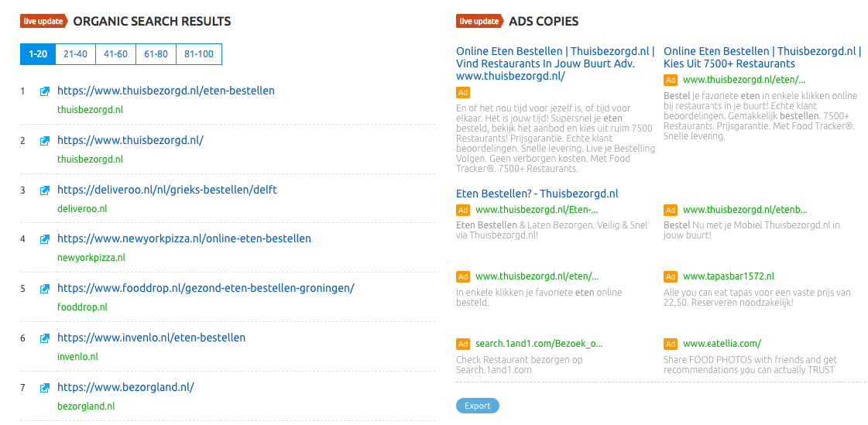Click the search.1and1.com ad URL
Screen dimensions: 868x425
click(538, 344)
